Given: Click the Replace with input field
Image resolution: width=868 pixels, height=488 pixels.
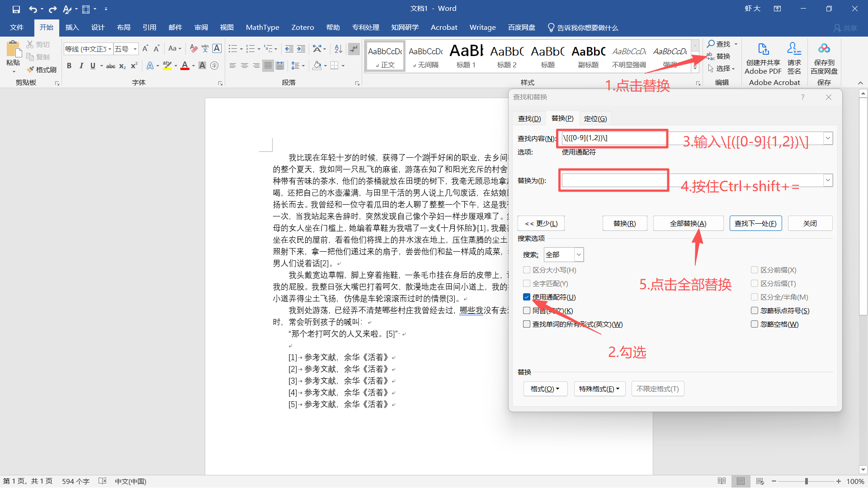Looking at the screenshot, I should pyautogui.click(x=614, y=181).
